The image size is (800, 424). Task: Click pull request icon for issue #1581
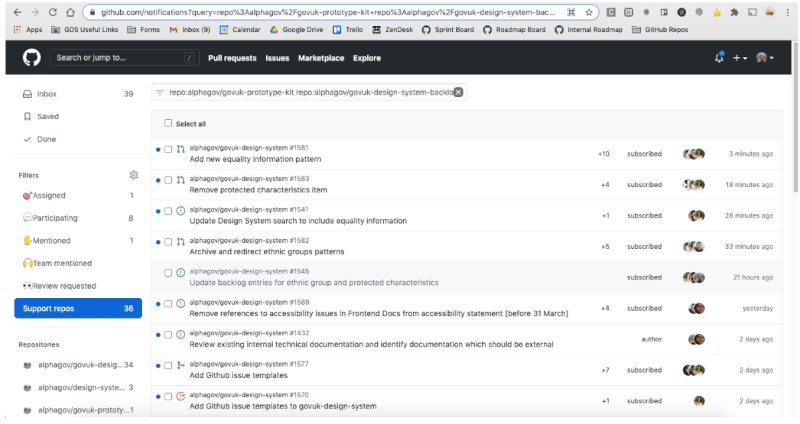point(180,152)
